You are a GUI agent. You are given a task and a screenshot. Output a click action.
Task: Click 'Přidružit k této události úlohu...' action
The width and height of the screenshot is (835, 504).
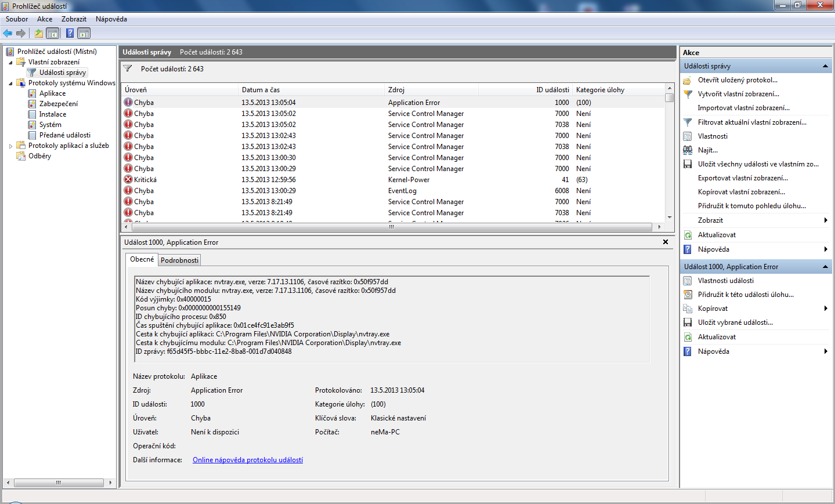coord(746,295)
